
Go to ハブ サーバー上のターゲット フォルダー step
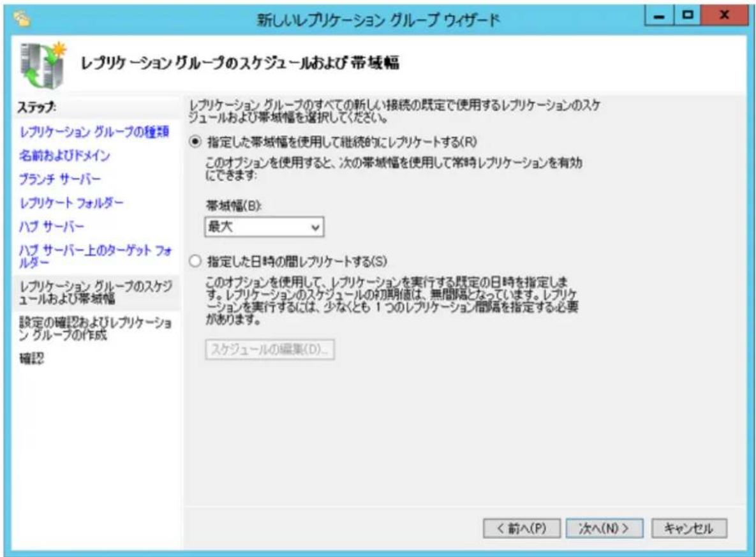95,256
